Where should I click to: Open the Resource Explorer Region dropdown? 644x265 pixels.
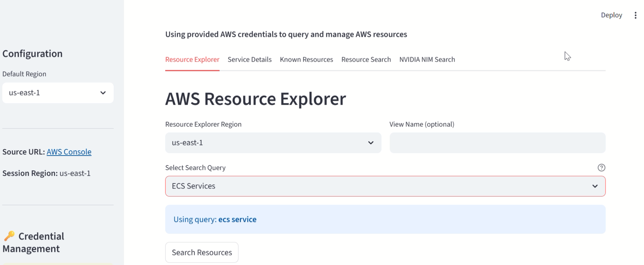273,143
